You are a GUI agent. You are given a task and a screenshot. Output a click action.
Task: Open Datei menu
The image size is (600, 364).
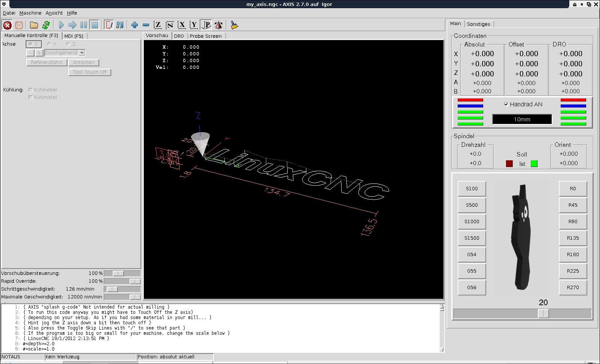coord(9,13)
